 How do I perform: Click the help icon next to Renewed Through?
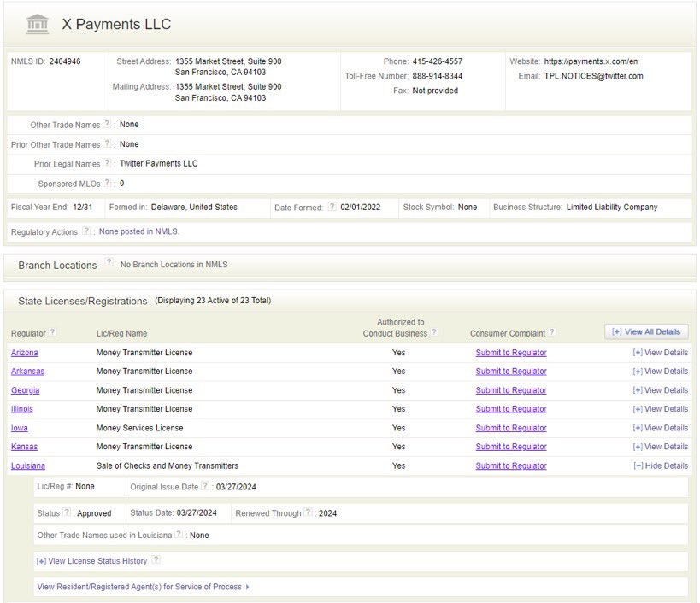point(308,512)
